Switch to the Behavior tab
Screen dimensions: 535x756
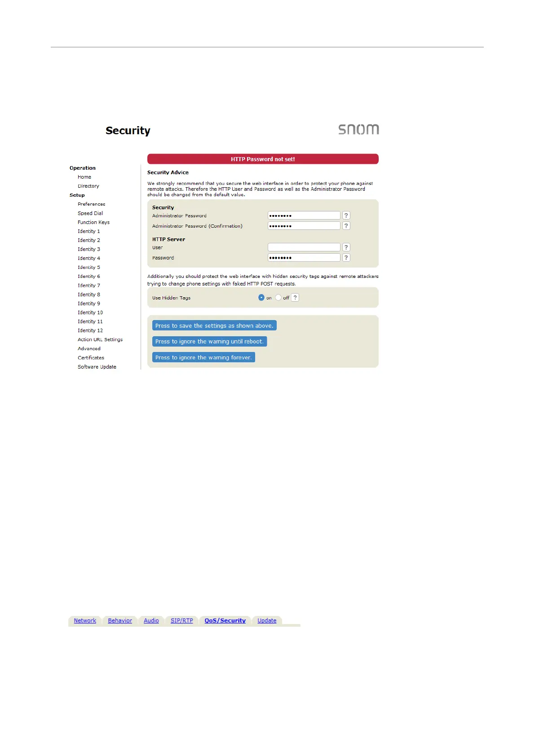120,620
